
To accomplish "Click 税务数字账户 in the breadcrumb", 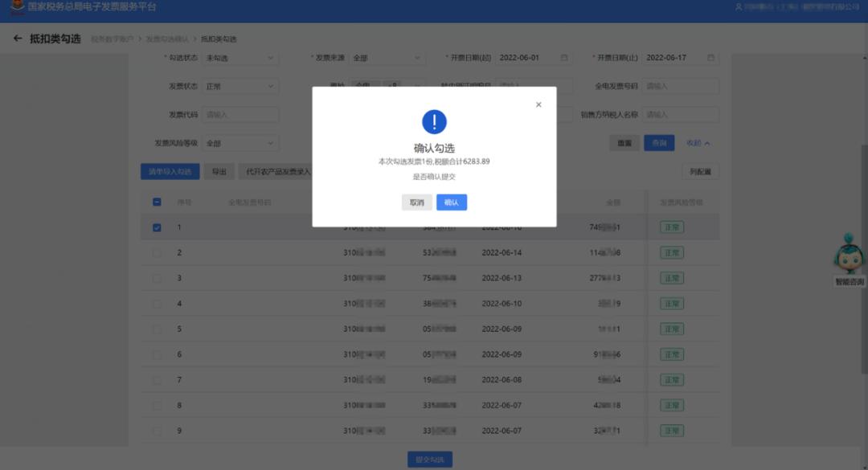I will 112,39.
